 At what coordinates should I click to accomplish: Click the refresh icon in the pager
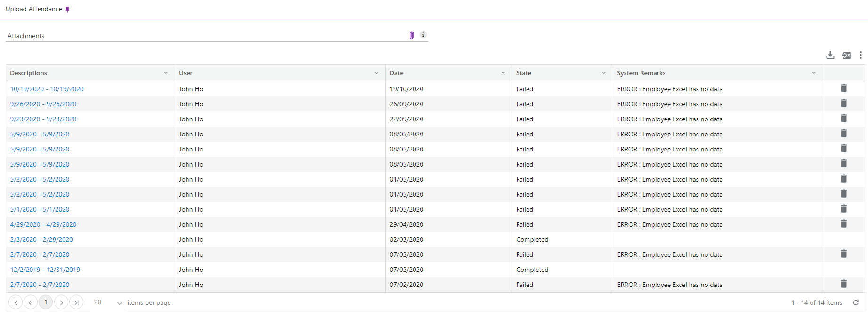[856, 302]
